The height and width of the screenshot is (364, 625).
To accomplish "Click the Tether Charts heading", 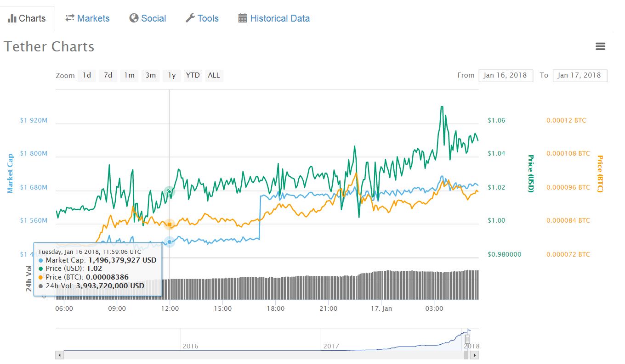I will coord(49,47).
